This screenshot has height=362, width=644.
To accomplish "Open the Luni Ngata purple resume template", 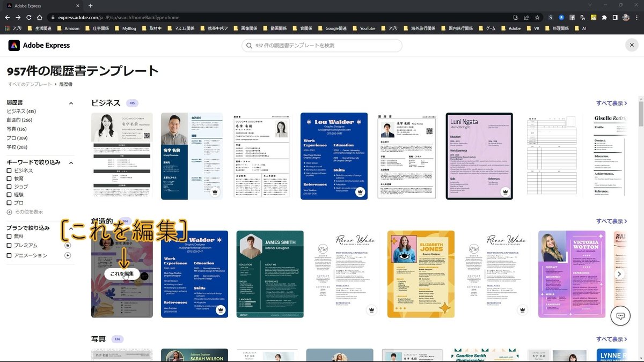I will click(479, 156).
